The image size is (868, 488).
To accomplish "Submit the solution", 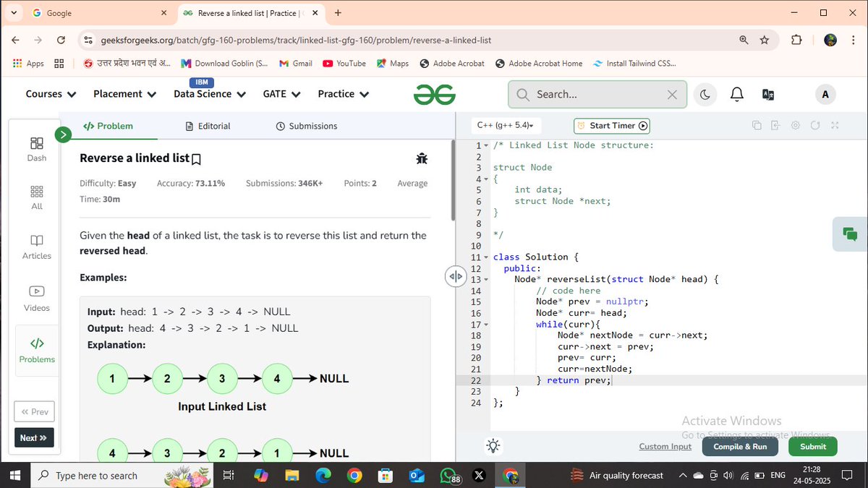I will [x=813, y=447].
